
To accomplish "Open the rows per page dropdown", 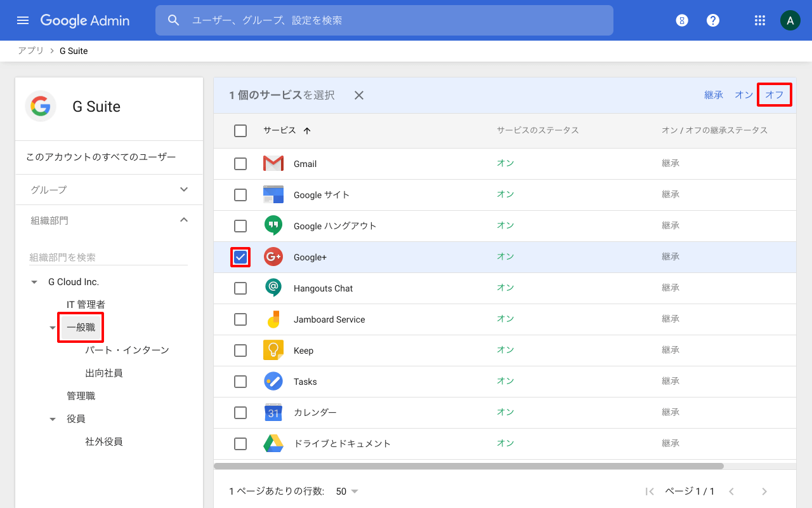I will [347, 491].
